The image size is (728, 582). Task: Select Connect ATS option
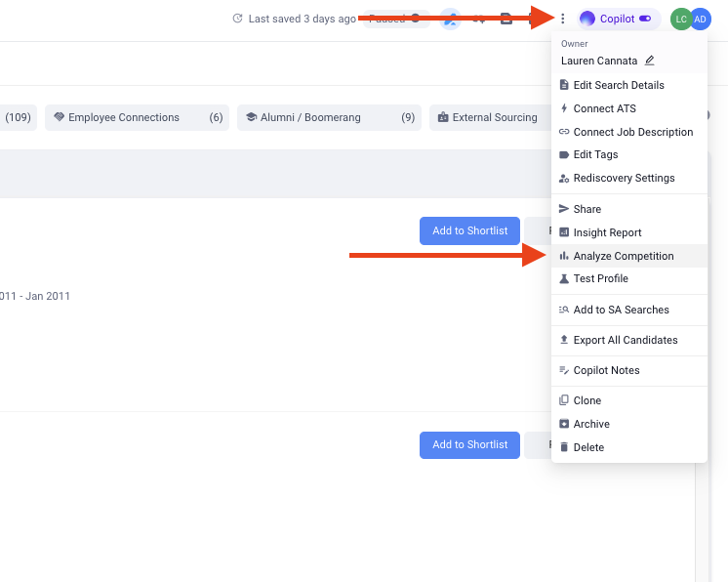(x=629, y=108)
